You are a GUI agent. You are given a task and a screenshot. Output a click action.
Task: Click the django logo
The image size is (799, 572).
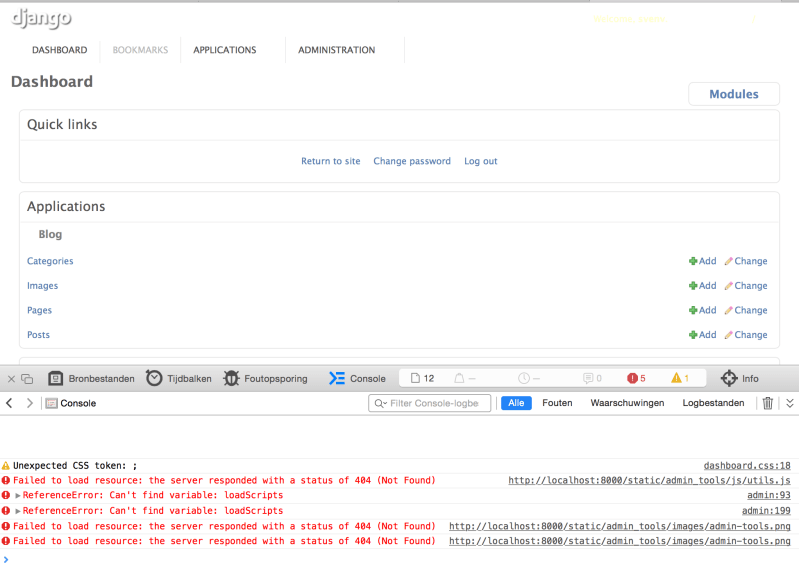point(41,18)
